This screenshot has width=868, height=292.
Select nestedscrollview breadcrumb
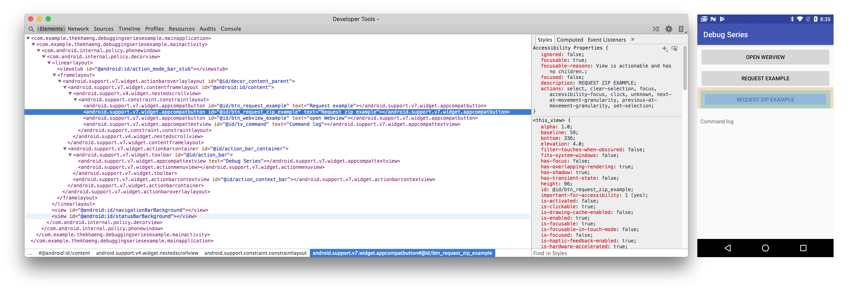coord(147,253)
